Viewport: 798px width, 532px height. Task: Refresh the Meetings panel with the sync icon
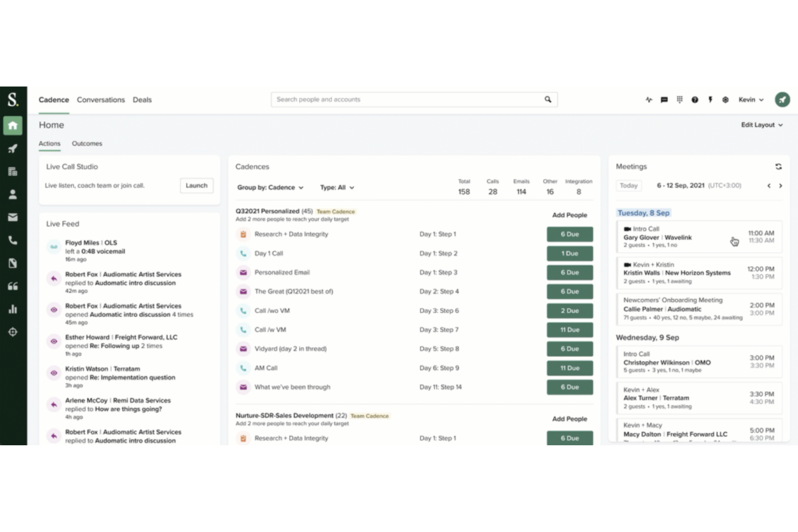(x=778, y=167)
